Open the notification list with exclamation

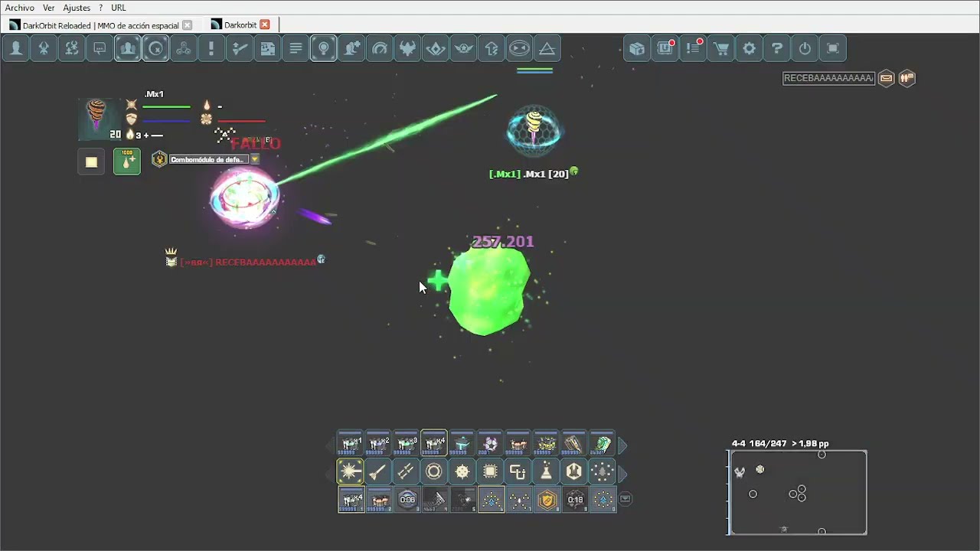[x=693, y=48]
